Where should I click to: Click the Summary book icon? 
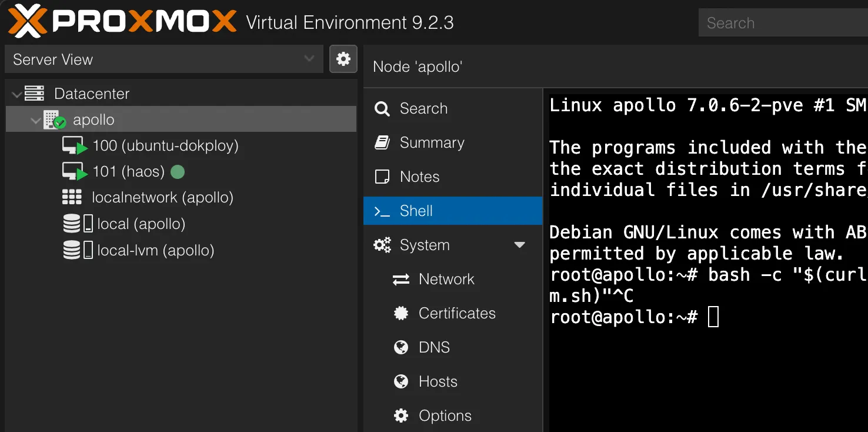382,142
